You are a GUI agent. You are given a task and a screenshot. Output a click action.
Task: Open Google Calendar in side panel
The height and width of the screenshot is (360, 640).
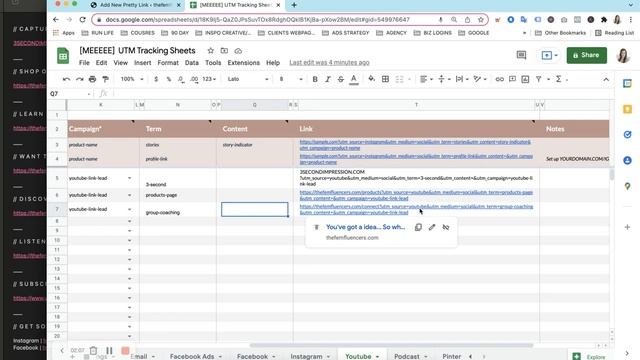627,84
